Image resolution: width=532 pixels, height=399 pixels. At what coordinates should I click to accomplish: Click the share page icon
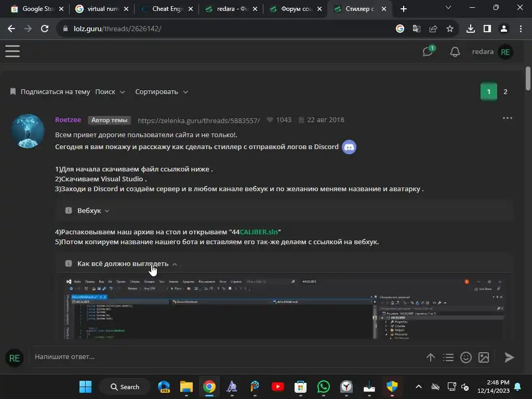tap(433, 29)
